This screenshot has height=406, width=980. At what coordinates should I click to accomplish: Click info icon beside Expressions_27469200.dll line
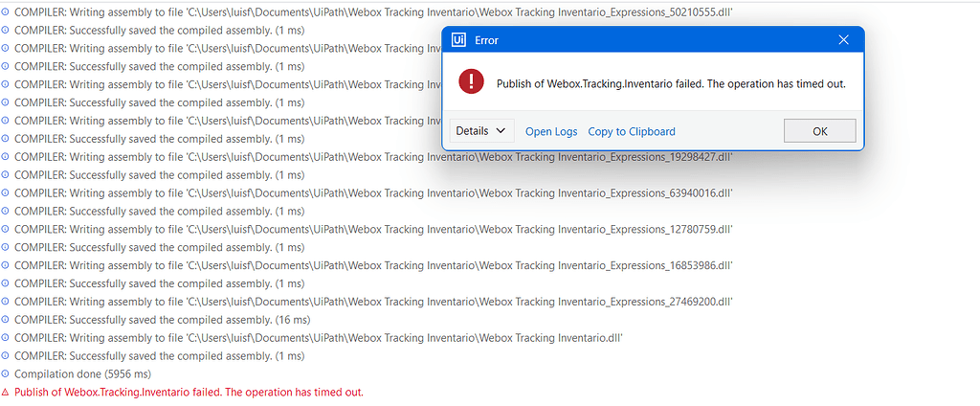5,302
